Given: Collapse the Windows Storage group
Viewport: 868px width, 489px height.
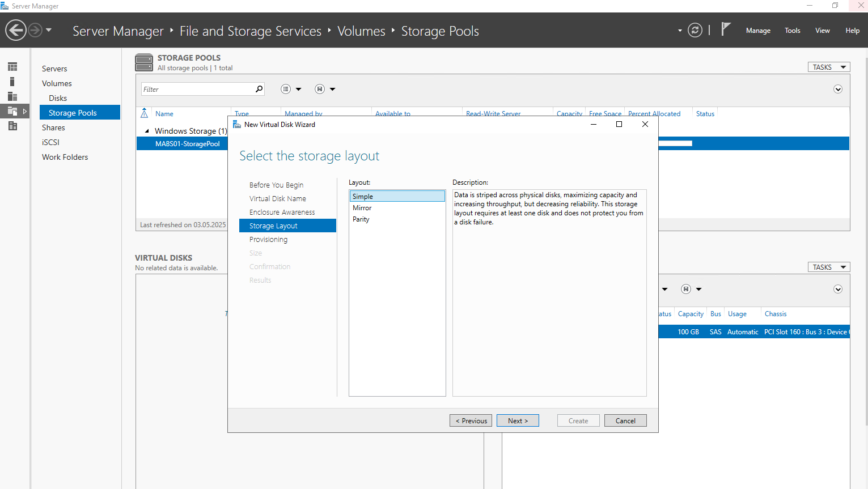Looking at the screenshot, I should [x=147, y=131].
